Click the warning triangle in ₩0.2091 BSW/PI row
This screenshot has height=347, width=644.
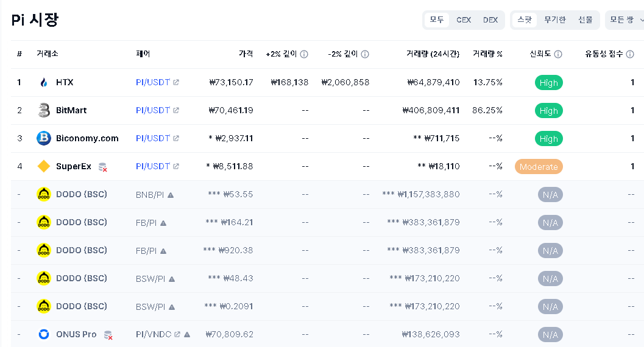[x=172, y=307]
